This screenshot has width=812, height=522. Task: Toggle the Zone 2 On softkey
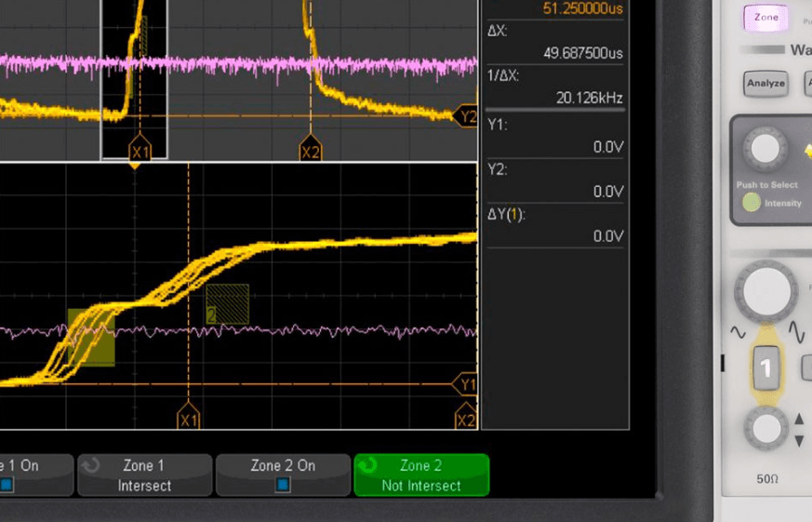pyautogui.click(x=283, y=475)
